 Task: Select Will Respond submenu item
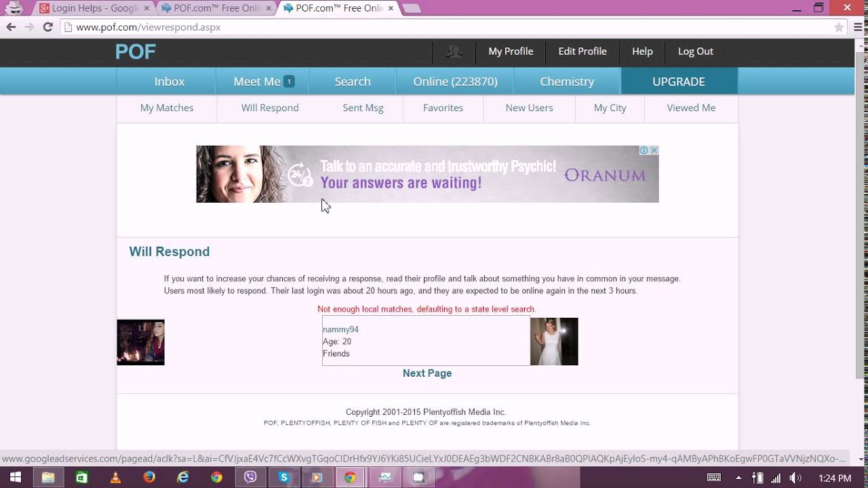[270, 108]
